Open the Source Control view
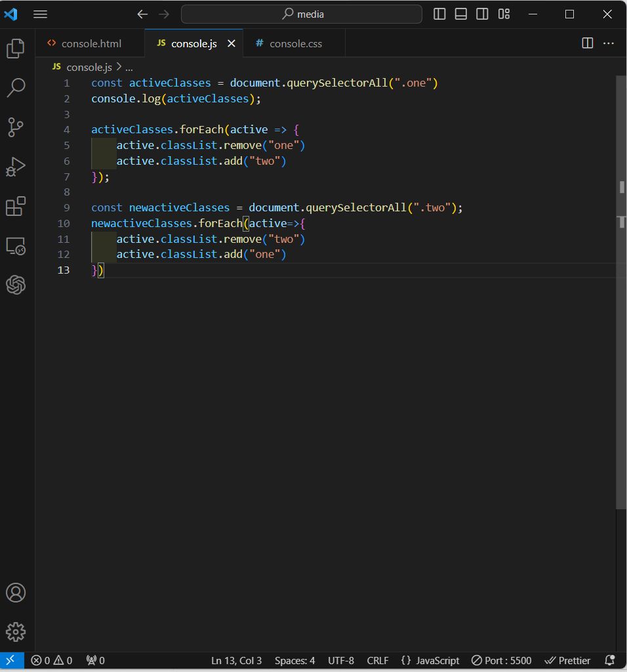The image size is (627, 672). [x=16, y=127]
